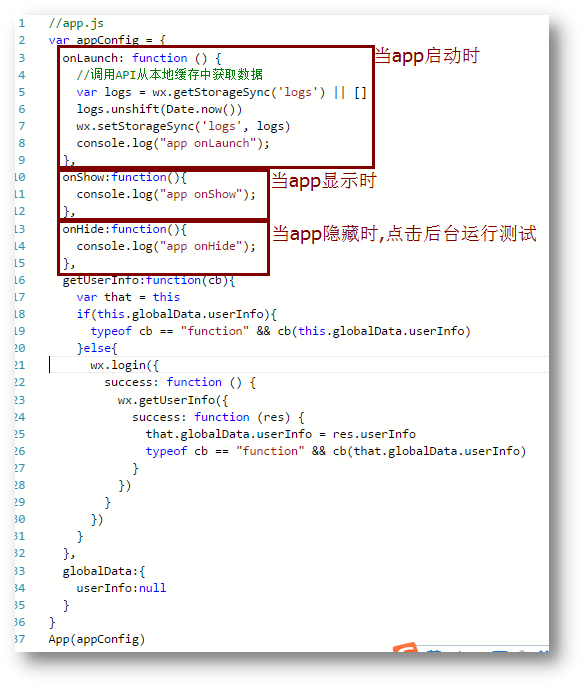
Task: Click the App(appConfig) call on last line
Action: point(97,639)
